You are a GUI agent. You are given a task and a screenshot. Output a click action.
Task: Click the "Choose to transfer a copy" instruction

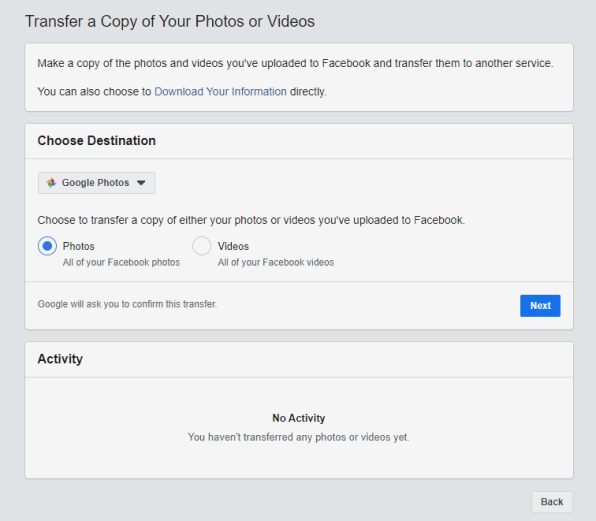tap(251, 220)
